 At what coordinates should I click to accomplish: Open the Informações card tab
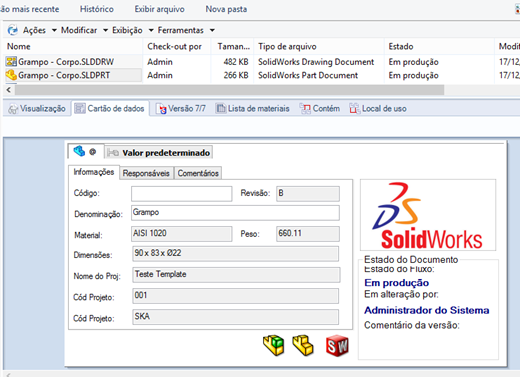point(94,172)
